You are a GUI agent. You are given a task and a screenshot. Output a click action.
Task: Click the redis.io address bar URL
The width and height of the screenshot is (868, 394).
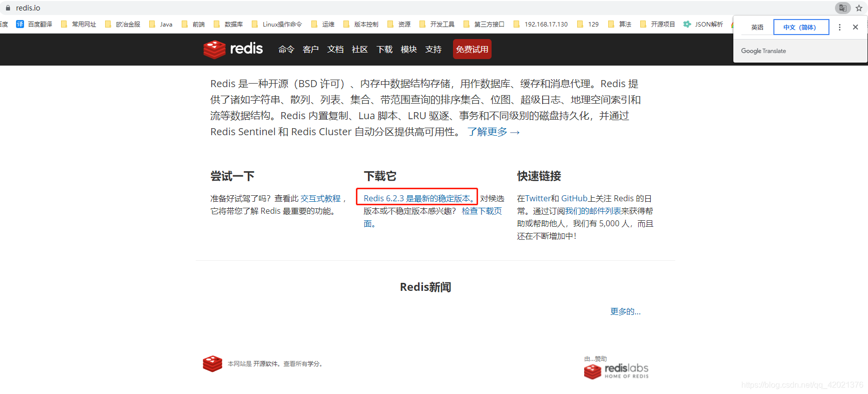28,8
